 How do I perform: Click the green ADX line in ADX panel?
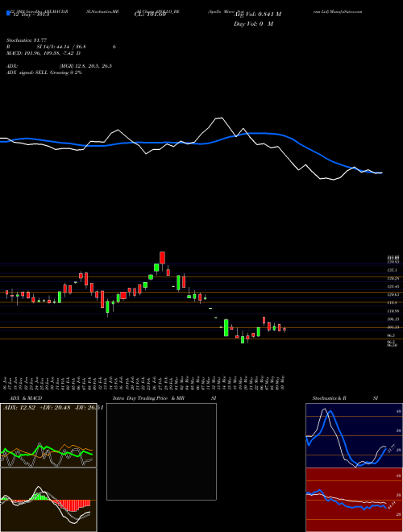tap(47, 451)
